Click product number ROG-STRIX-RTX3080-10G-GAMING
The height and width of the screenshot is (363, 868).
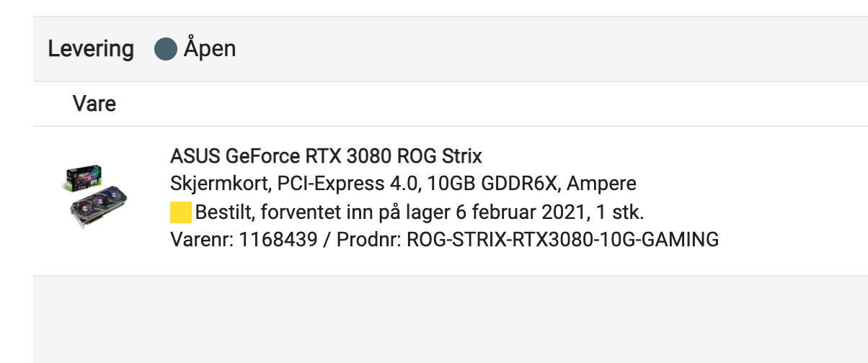(563, 240)
